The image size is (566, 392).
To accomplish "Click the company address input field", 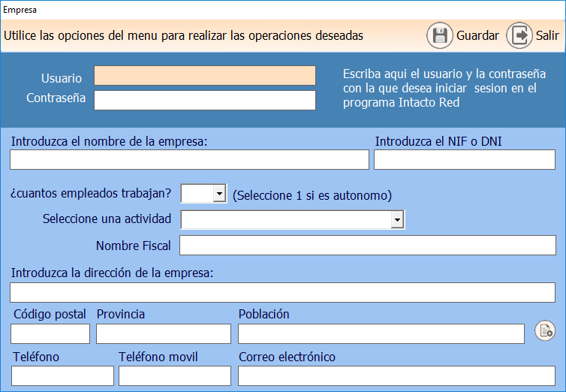I will [x=283, y=292].
